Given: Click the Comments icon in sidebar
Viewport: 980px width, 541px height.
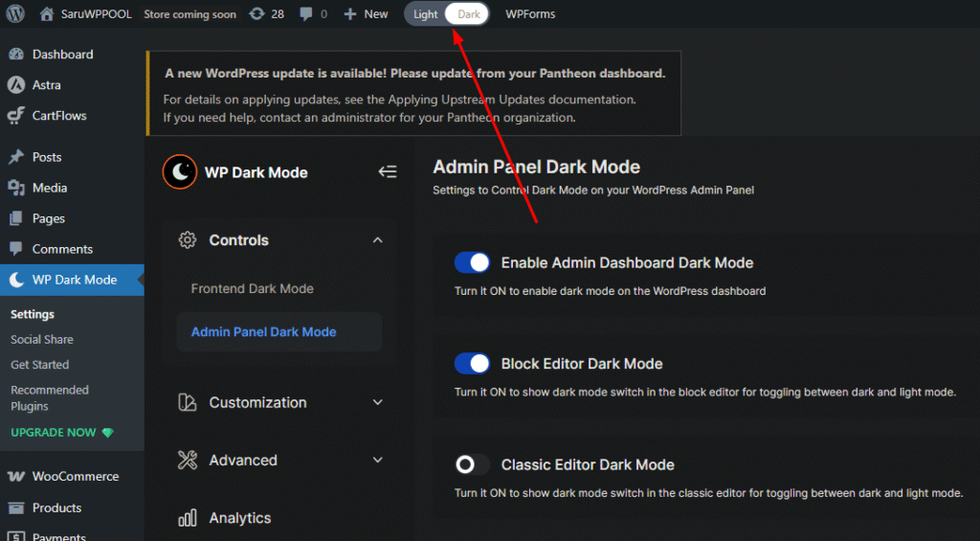Looking at the screenshot, I should point(16,249).
